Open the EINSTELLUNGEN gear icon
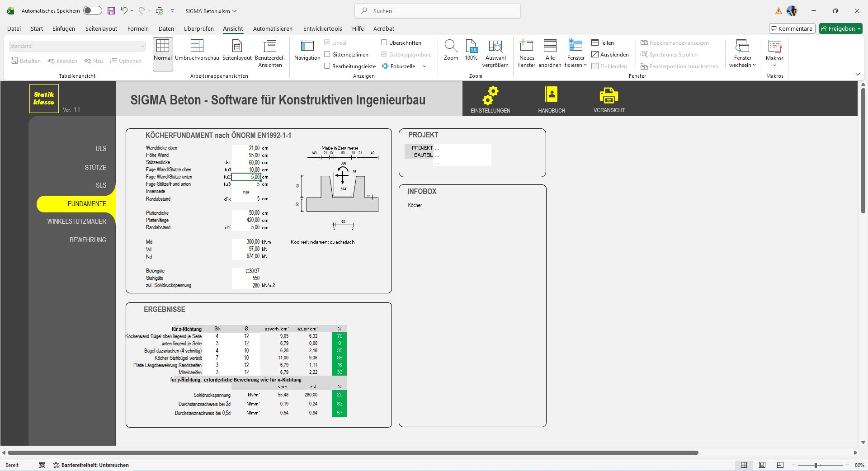This screenshot has width=868, height=471. pos(490,96)
